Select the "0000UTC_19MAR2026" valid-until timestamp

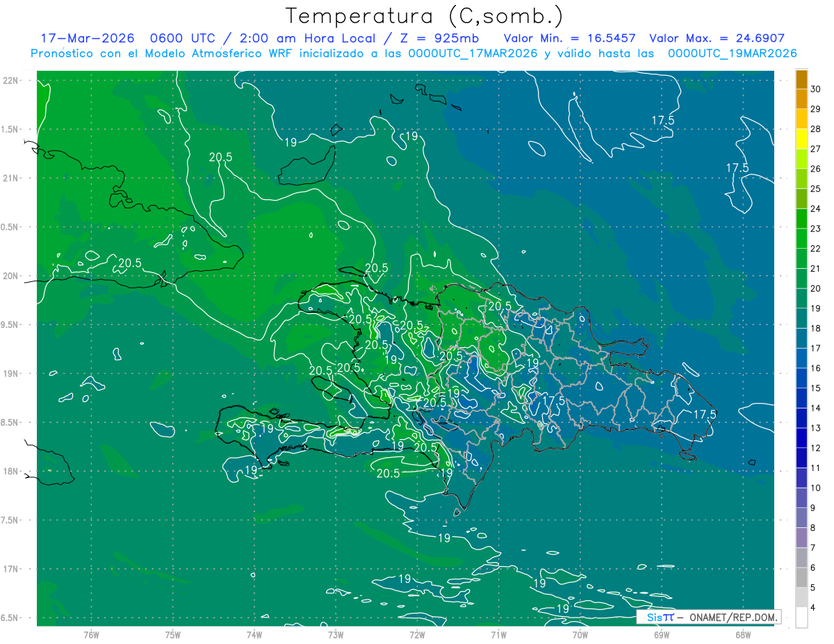[732, 53]
